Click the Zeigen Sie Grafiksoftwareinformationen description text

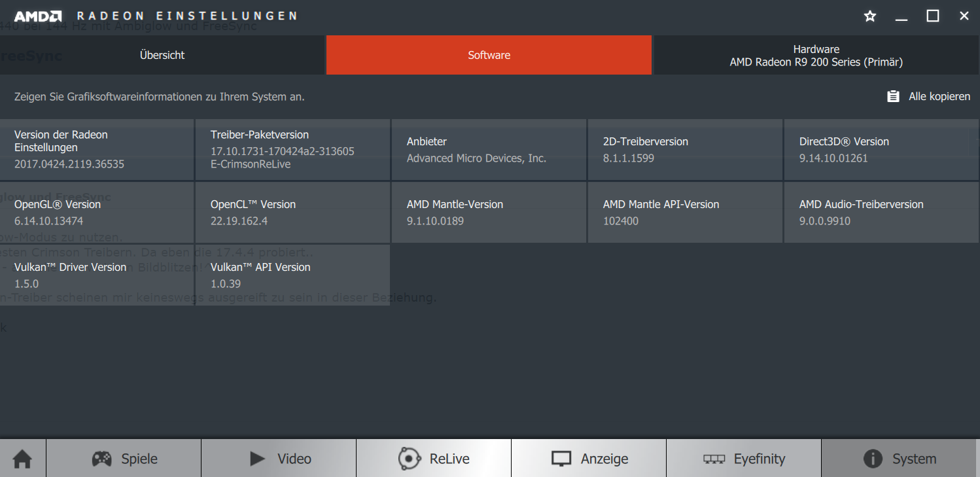(x=160, y=97)
